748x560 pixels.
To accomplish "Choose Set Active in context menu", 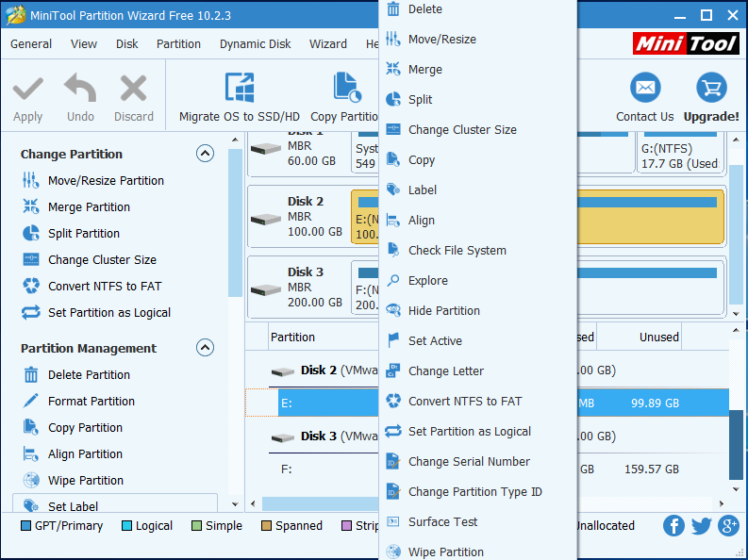I will point(477,340).
